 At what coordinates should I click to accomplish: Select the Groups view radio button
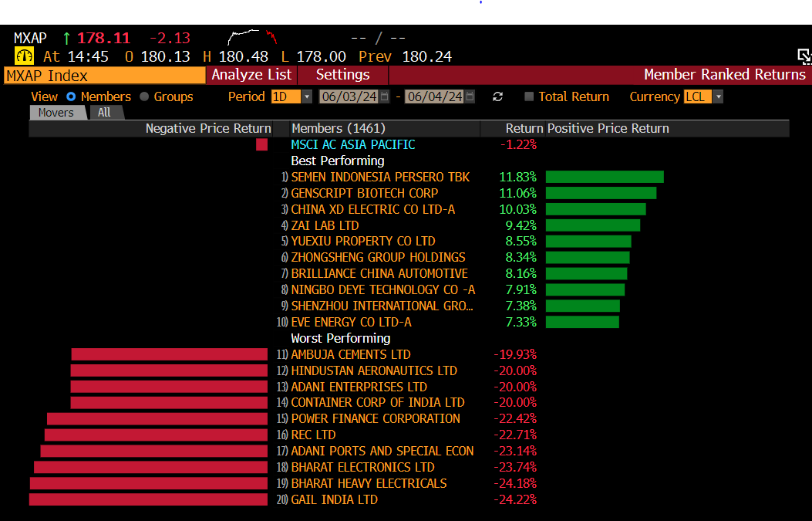click(144, 96)
